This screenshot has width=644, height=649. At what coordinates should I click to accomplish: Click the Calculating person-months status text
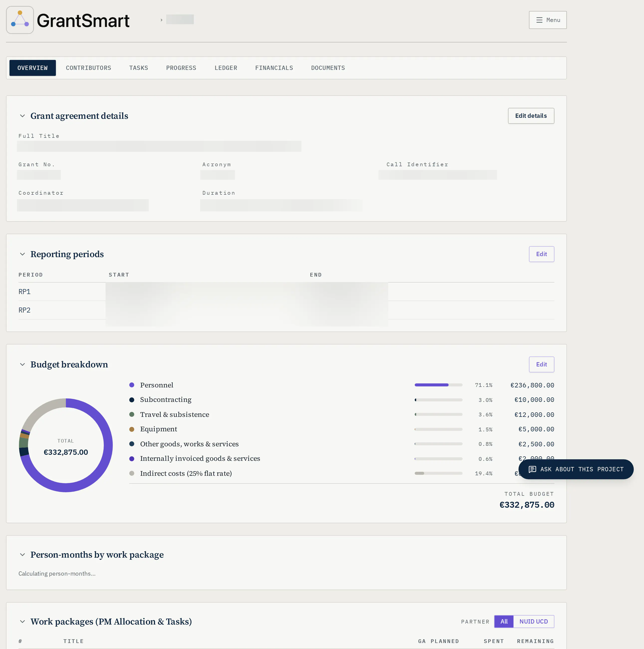(x=57, y=574)
